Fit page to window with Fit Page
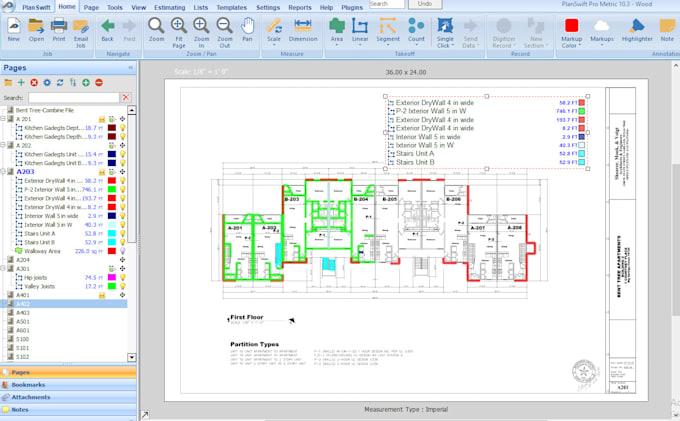This screenshot has height=421, width=680. coord(179,33)
